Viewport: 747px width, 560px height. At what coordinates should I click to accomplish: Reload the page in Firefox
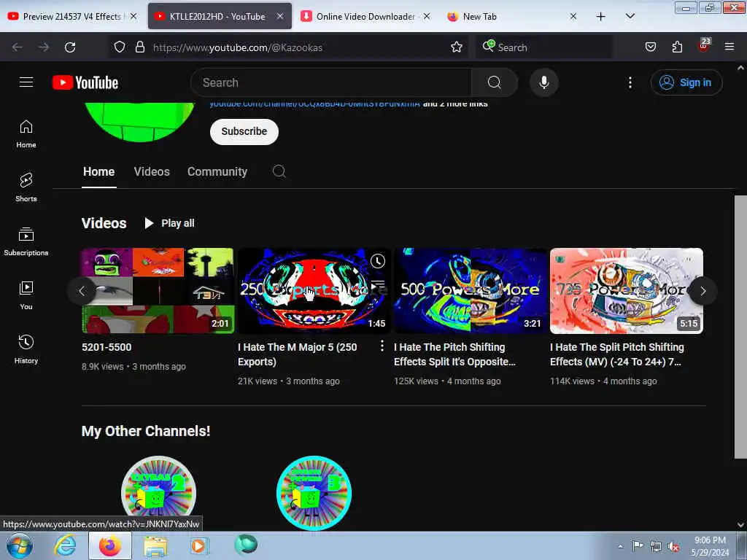click(x=70, y=47)
